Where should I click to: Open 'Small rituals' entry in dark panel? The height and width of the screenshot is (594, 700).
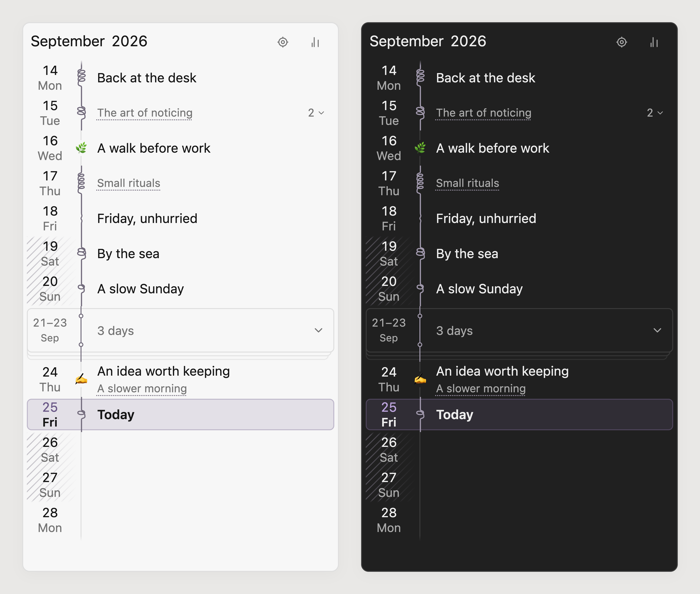(467, 183)
